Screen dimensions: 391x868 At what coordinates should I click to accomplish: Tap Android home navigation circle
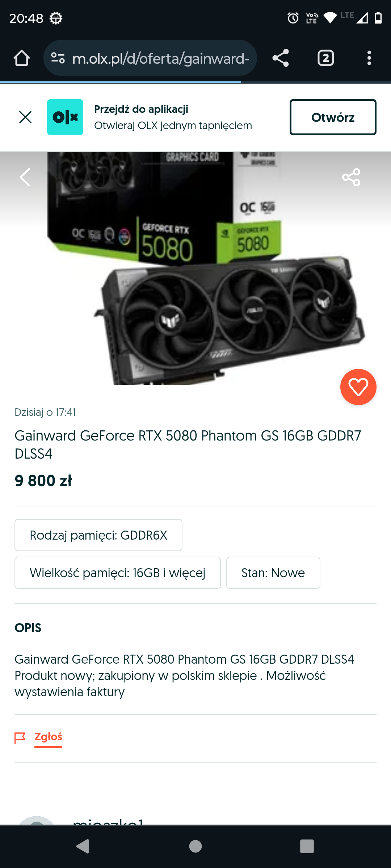click(195, 846)
